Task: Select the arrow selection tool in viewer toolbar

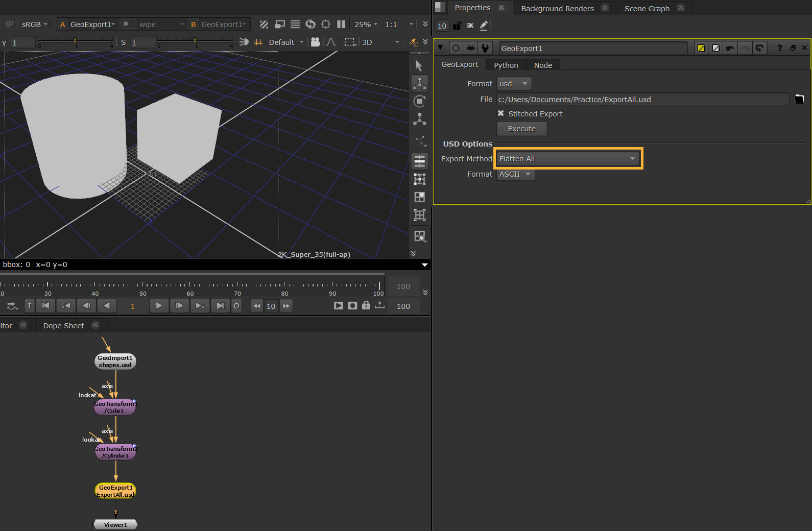Action: [x=419, y=65]
